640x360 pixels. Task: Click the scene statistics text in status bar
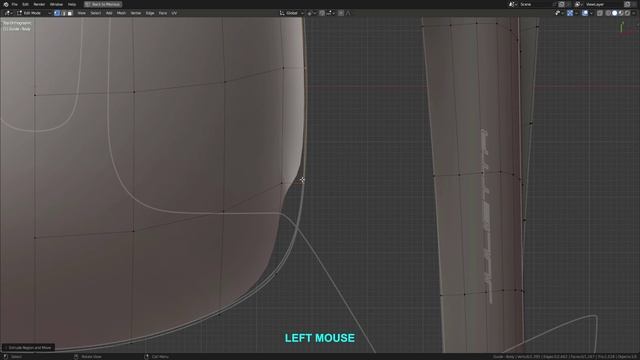click(565, 357)
